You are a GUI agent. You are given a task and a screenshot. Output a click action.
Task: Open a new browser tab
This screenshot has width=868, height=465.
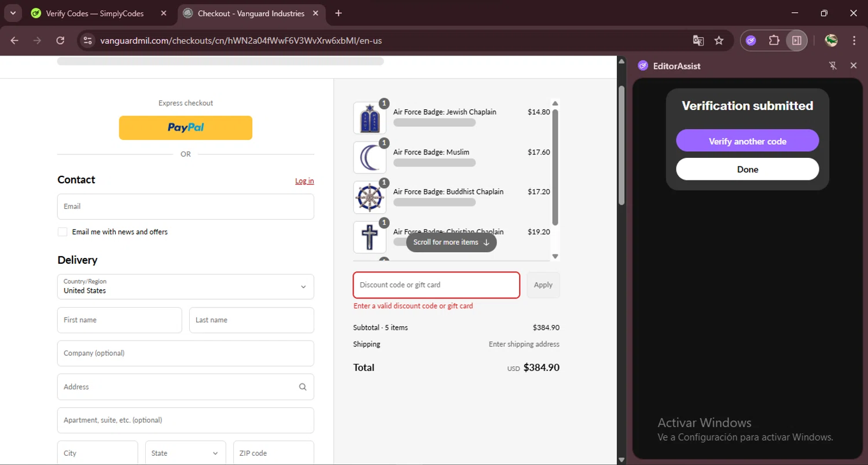pos(339,13)
